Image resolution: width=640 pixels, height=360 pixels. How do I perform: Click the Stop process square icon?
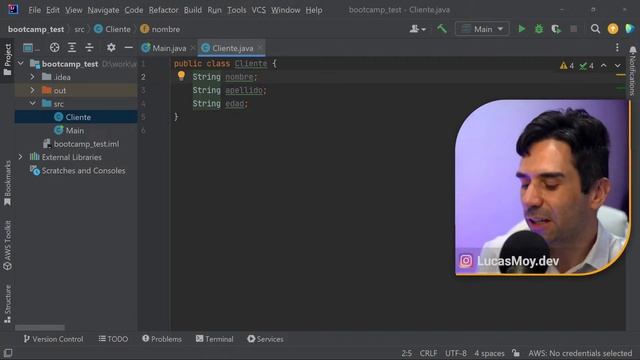coord(573,29)
